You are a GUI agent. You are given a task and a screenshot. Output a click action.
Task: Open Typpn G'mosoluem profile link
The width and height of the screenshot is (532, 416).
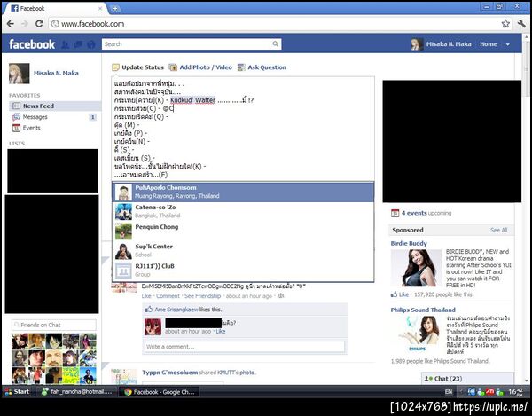click(x=169, y=373)
